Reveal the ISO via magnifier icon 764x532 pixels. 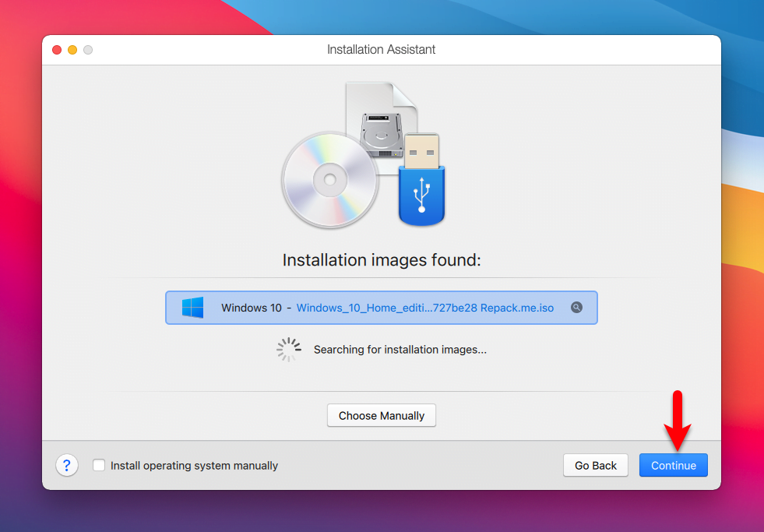576,308
